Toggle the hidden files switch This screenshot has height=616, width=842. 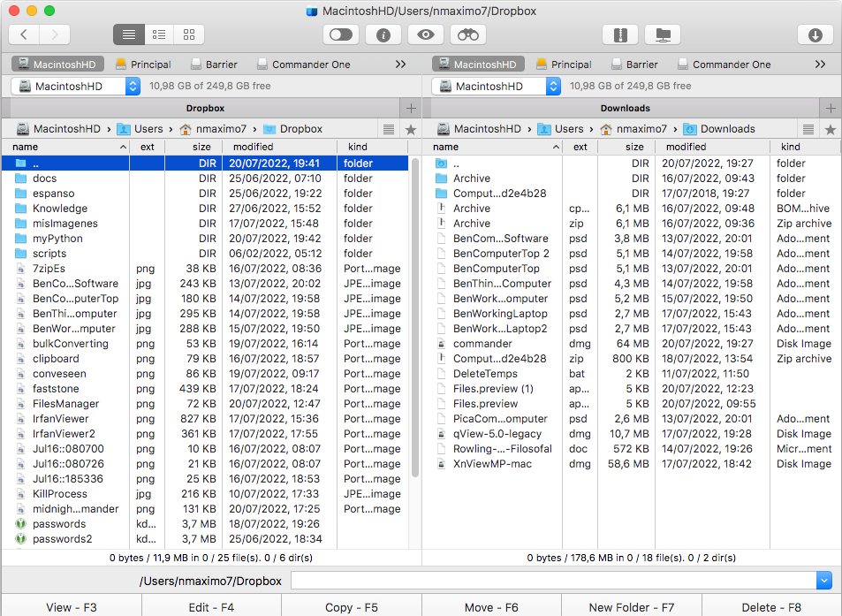pyautogui.click(x=341, y=34)
